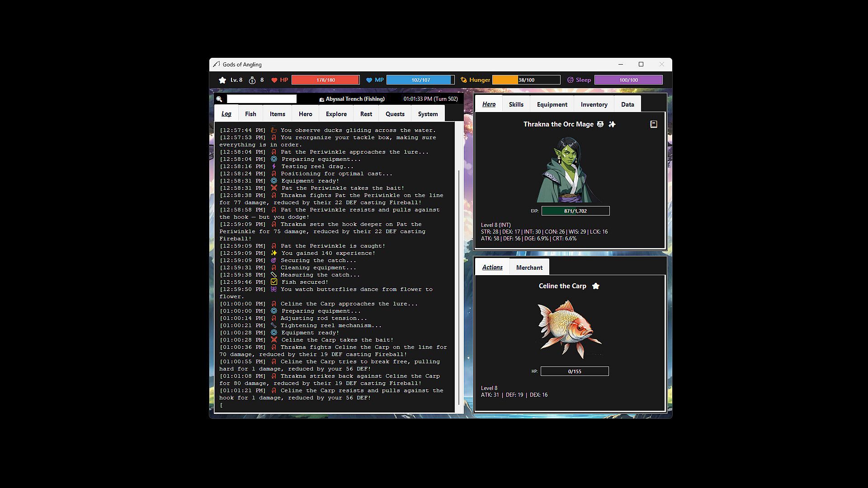Click the orc face icon beside hero name
Image resolution: width=868 pixels, height=488 pixels.
(x=600, y=124)
